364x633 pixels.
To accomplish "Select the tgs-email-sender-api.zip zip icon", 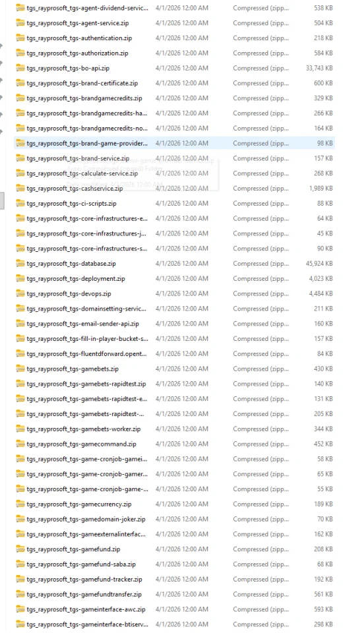I will [x=20, y=323].
